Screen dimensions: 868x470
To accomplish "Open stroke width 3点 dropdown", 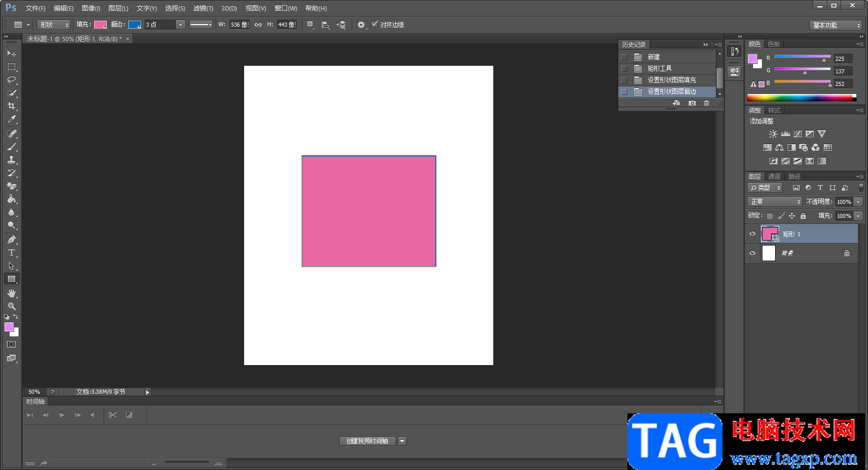I will tap(180, 25).
